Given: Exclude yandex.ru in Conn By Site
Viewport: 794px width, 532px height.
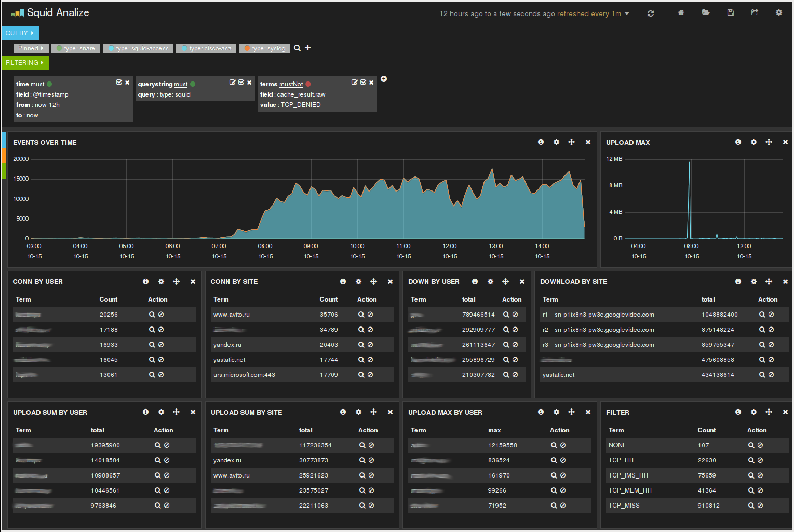Looking at the screenshot, I should coord(370,345).
